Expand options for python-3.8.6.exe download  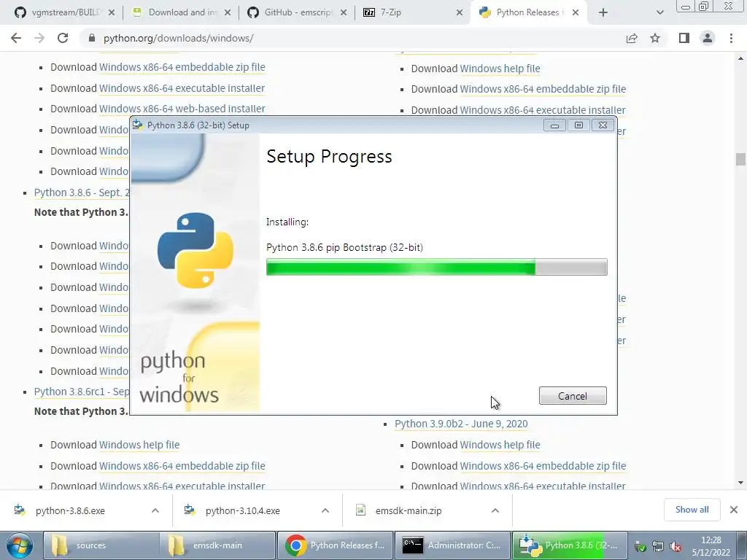tap(155, 510)
